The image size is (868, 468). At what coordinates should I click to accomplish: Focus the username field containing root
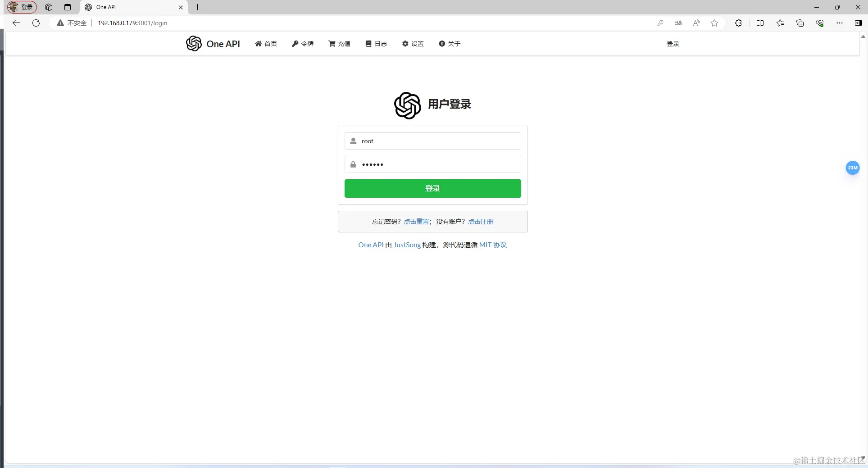tap(432, 141)
